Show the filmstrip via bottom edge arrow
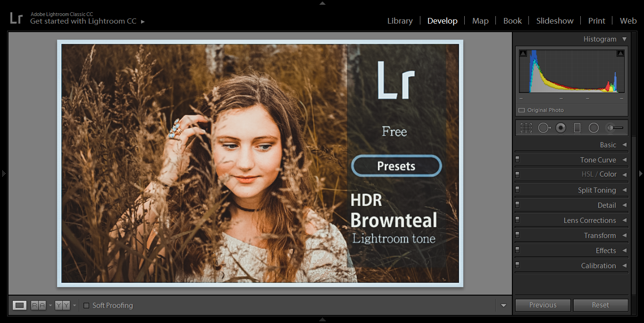The width and height of the screenshot is (644, 323). pyautogui.click(x=322, y=320)
